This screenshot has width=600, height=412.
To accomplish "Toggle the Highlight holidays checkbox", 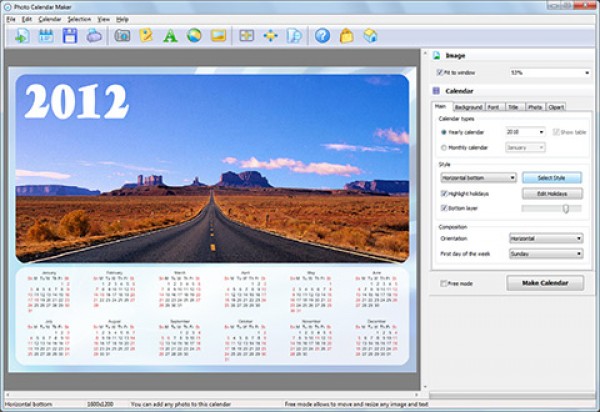I will (444, 194).
